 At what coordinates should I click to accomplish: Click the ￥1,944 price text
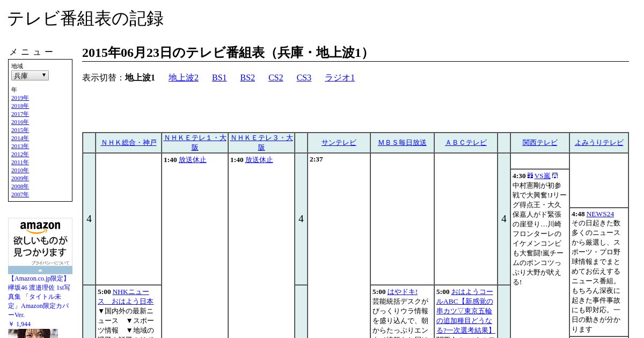point(19,324)
